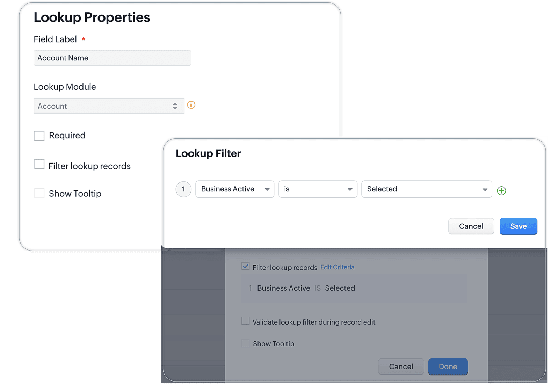Click Cancel next to Done

pos(401,366)
